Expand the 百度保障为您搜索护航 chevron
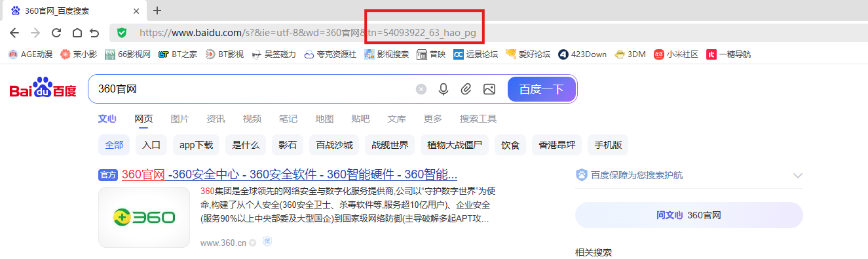This screenshot has width=868, height=259. click(x=797, y=175)
